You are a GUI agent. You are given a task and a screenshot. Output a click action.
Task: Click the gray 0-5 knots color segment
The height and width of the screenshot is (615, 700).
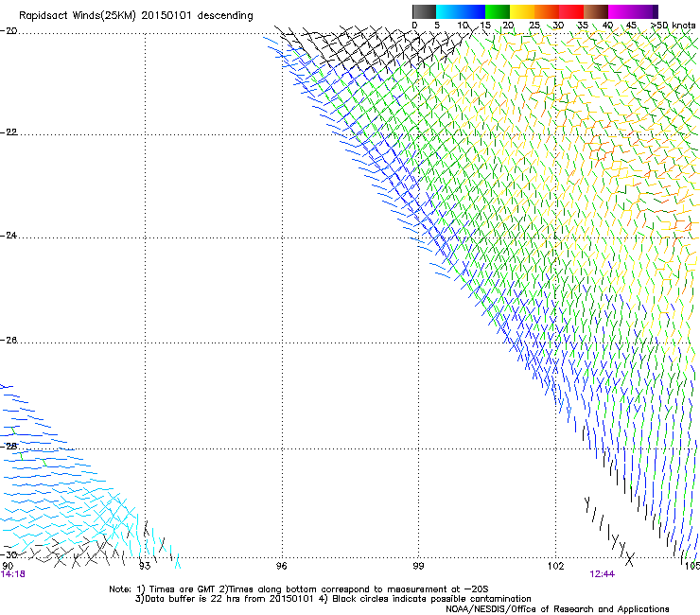click(x=424, y=11)
